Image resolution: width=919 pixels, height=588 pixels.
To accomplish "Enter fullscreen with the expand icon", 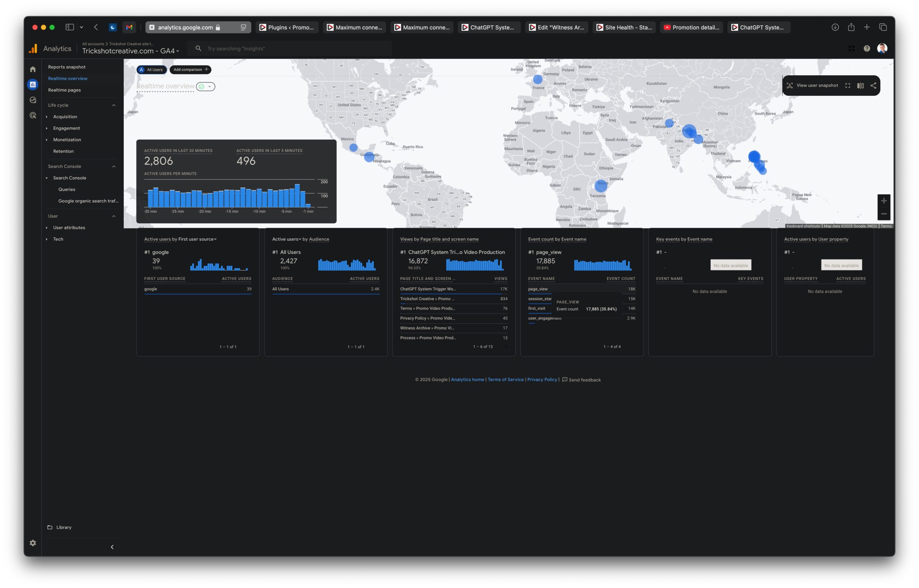I will (x=848, y=85).
